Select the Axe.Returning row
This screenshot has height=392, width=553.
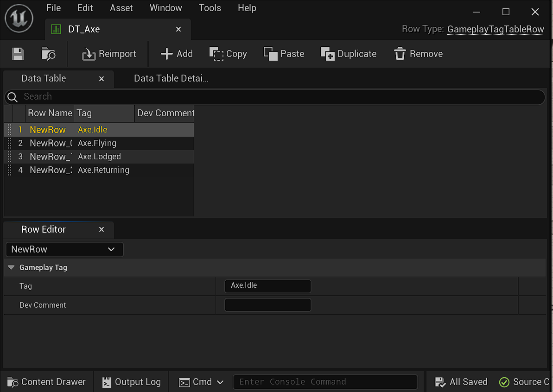point(99,170)
